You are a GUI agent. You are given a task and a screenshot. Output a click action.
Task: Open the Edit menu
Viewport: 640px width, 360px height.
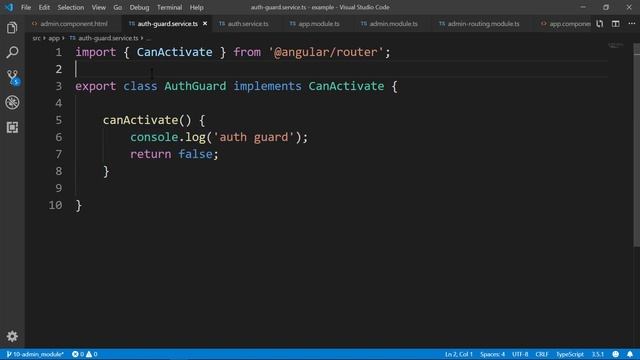click(44, 7)
